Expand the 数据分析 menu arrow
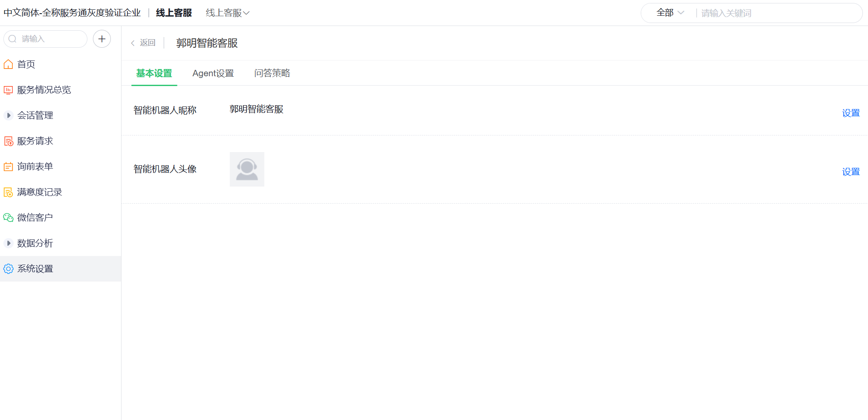Viewport: 868px width, 420px height. (x=8, y=243)
